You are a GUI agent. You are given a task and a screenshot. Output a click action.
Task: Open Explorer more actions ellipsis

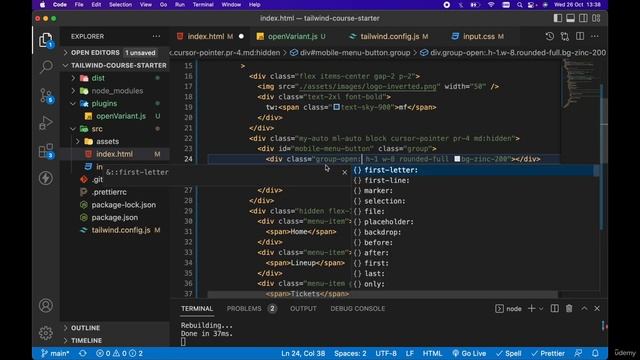[156, 36]
